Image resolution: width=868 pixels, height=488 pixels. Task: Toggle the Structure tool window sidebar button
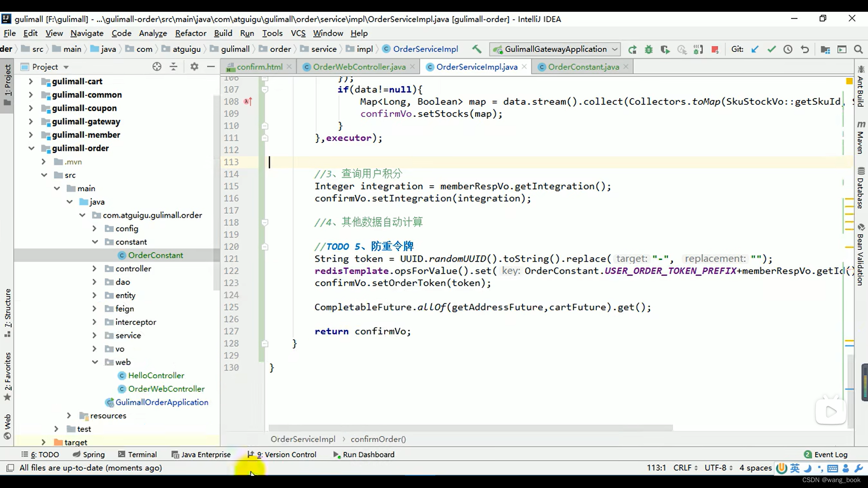(x=7, y=313)
